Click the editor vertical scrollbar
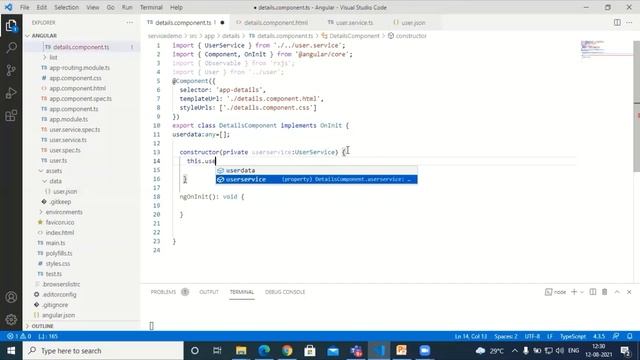This screenshot has height=360, width=640. (636, 106)
